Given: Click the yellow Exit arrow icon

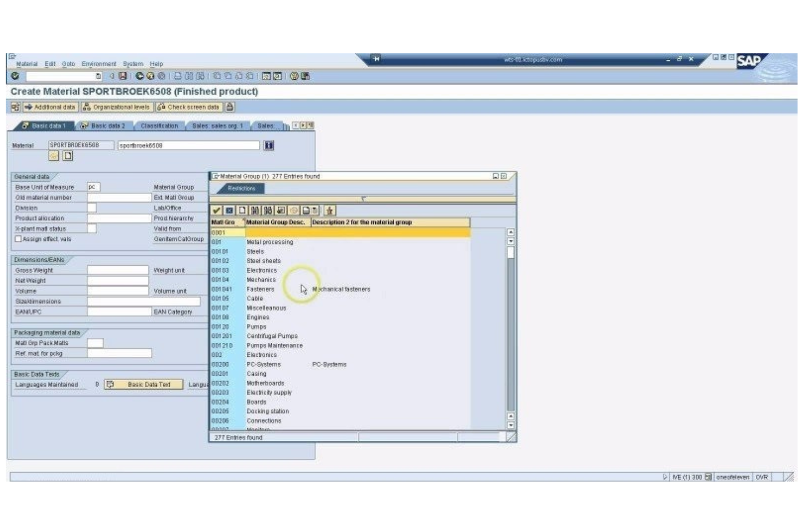Looking at the screenshot, I should pyautogui.click(x=150, y=76).
